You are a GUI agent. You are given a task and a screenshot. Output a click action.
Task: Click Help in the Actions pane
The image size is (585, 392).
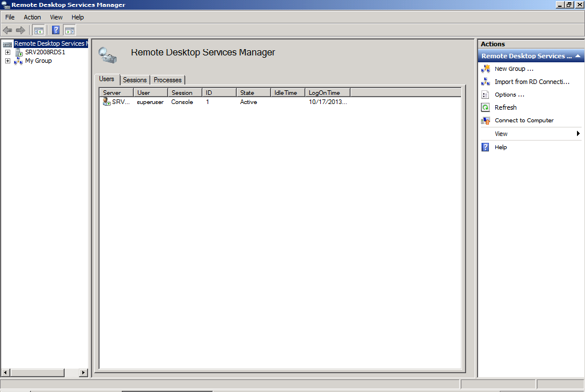pos(501,147)
